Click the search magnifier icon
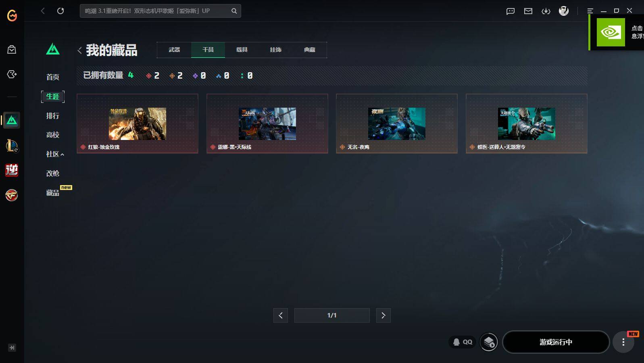This screenshot has width=644, height=363. [234, 11]
